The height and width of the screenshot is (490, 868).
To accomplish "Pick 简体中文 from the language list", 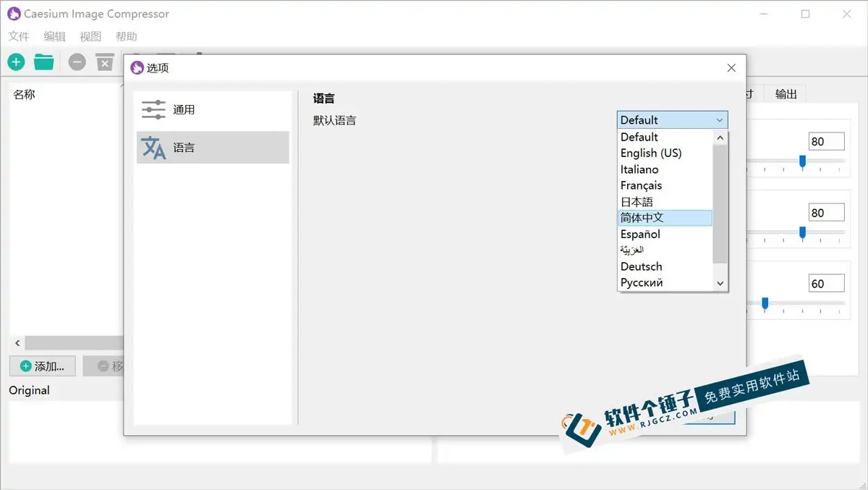I will (x=665, y=218).
